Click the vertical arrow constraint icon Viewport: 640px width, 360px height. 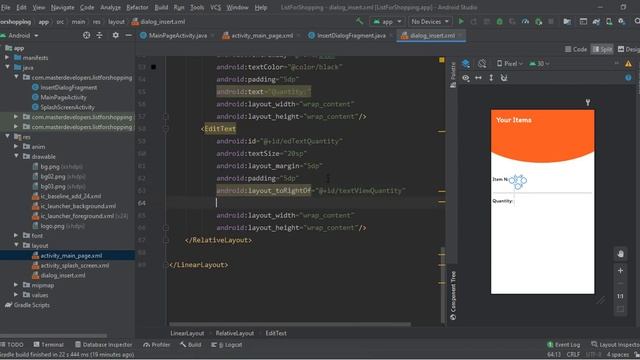[x=491, y=78]
